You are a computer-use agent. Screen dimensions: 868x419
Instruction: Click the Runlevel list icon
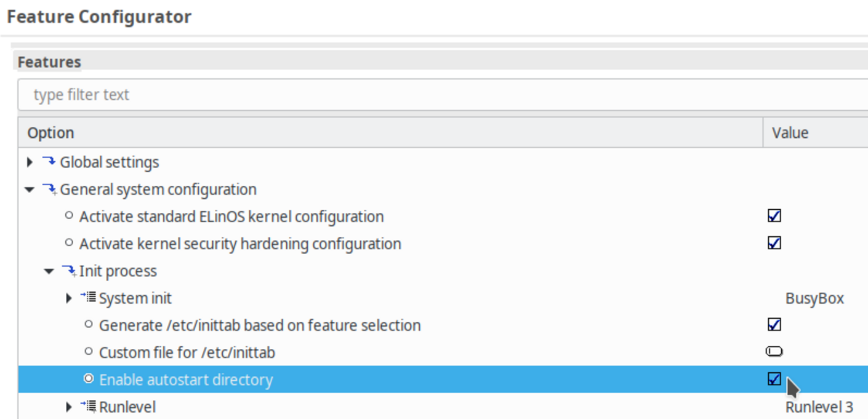point(89,407)
